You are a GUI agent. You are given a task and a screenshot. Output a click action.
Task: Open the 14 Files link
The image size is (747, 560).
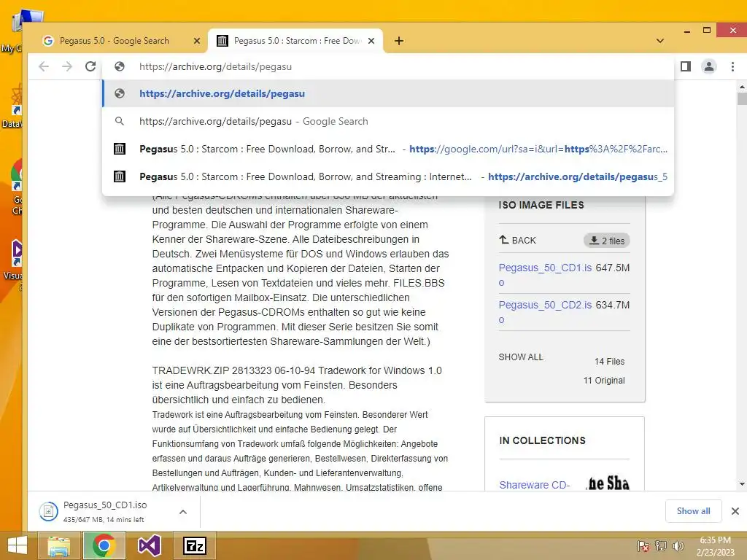[609, 362]
